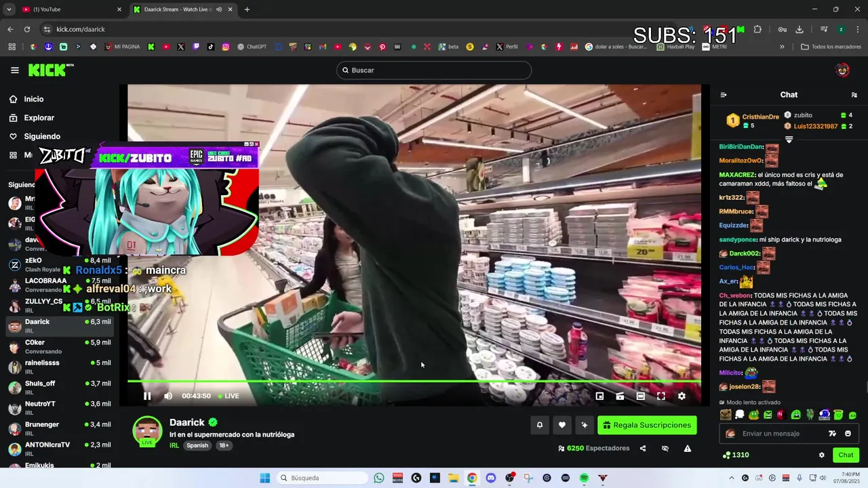Create a clip of the stream
The width and height of the screenshot is (868, 488).
coord(620,396)
